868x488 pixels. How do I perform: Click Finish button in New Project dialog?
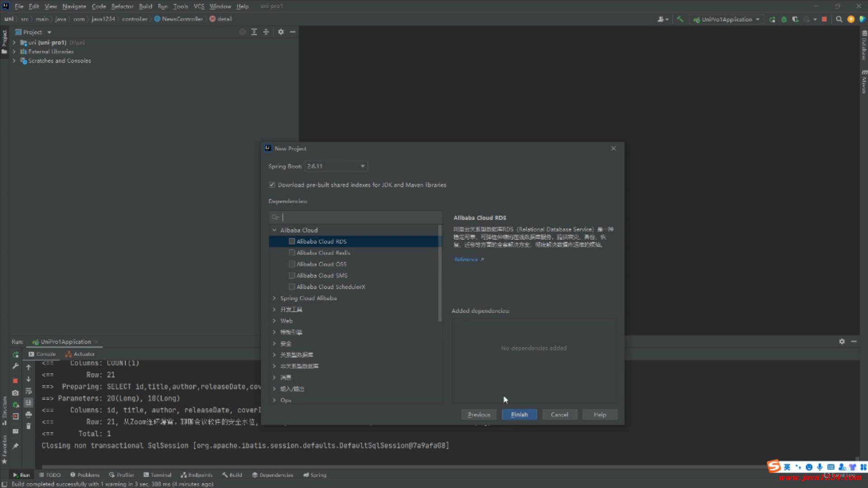[519, 414]
